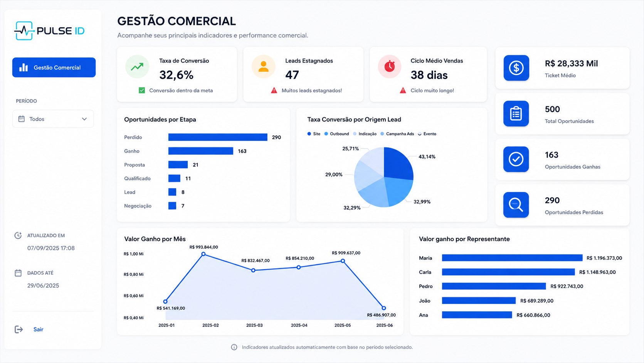Open the Período dropdown showing Todos
Viewport: 644px width, 363px height.
point(53,119)
